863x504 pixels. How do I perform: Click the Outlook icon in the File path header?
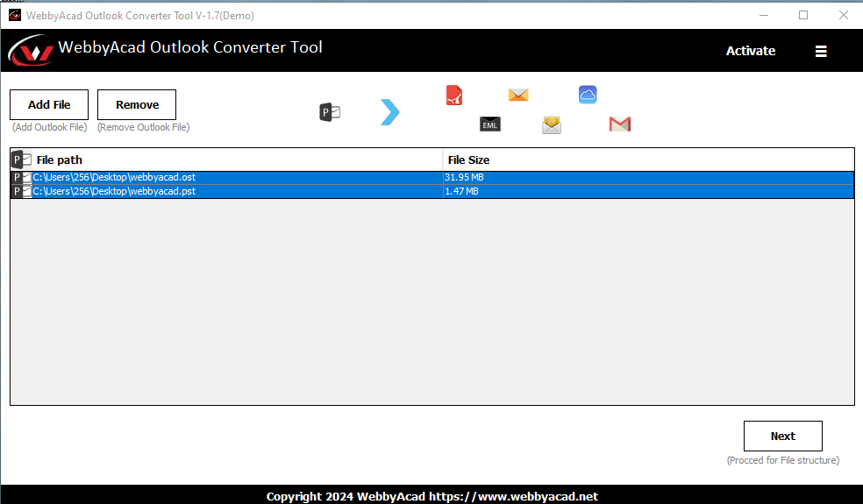pos(22,160)
